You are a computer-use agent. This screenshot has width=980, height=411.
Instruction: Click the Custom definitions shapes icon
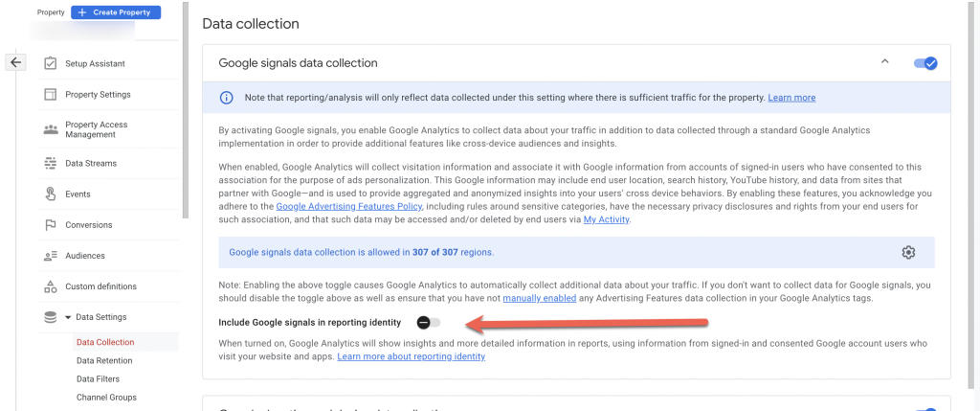tap(51, 286)
